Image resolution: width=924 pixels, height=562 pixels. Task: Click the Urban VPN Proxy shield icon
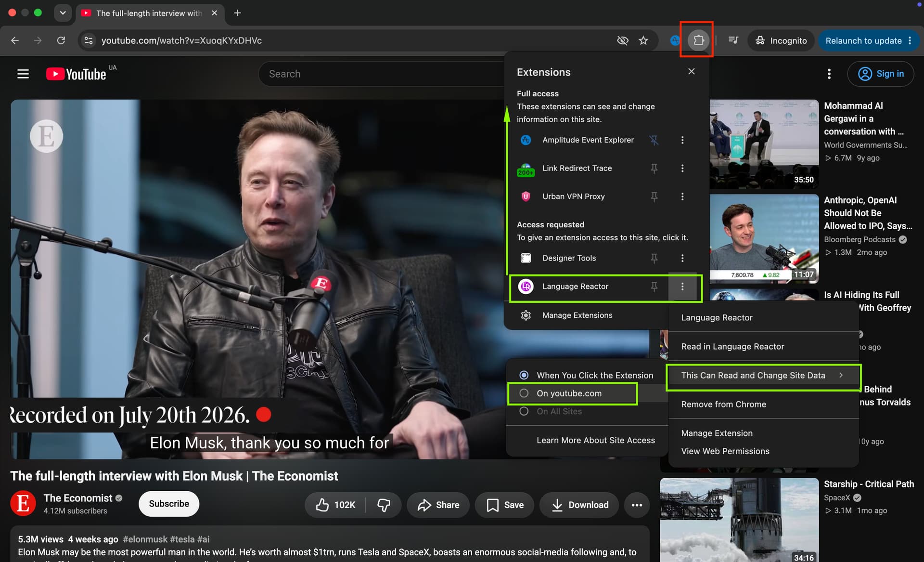(526, 196)
